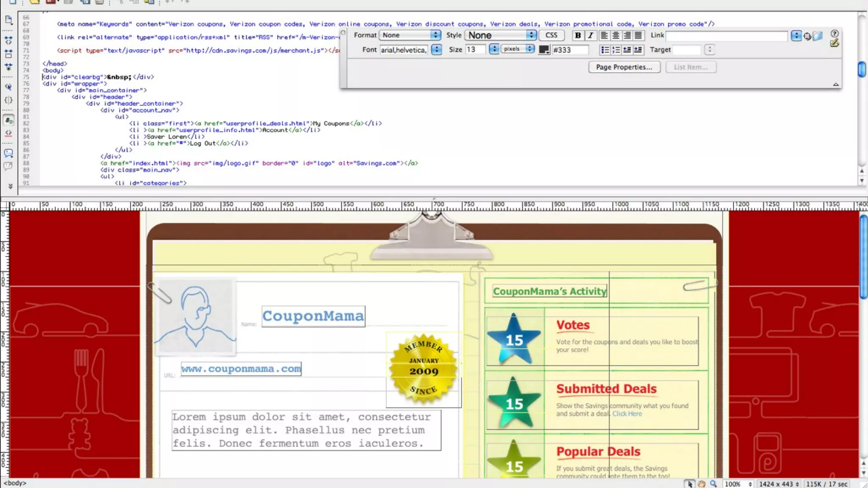Select the Hand tool in status bar

coord(702,484)
